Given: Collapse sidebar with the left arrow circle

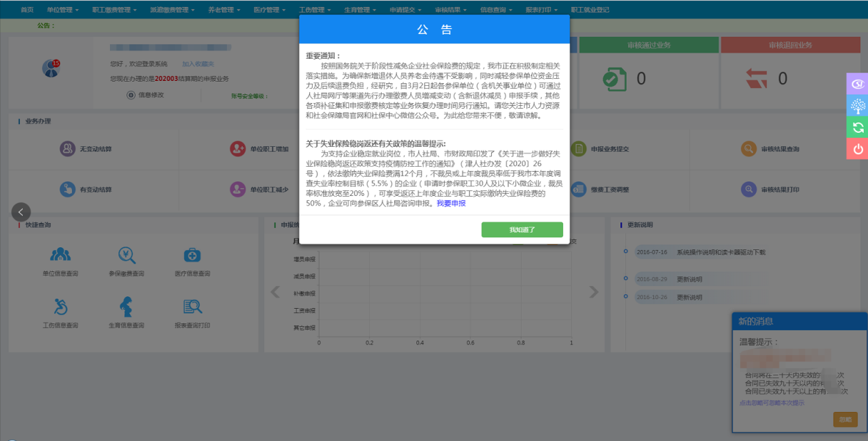Looking at the screenshot, I should (21, 212).
